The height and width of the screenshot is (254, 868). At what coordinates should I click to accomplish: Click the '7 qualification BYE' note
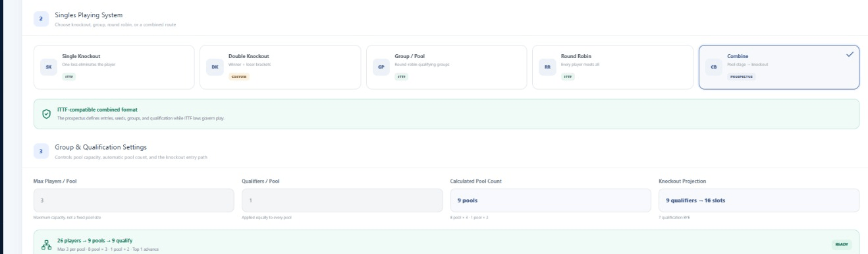coord(674,217)
